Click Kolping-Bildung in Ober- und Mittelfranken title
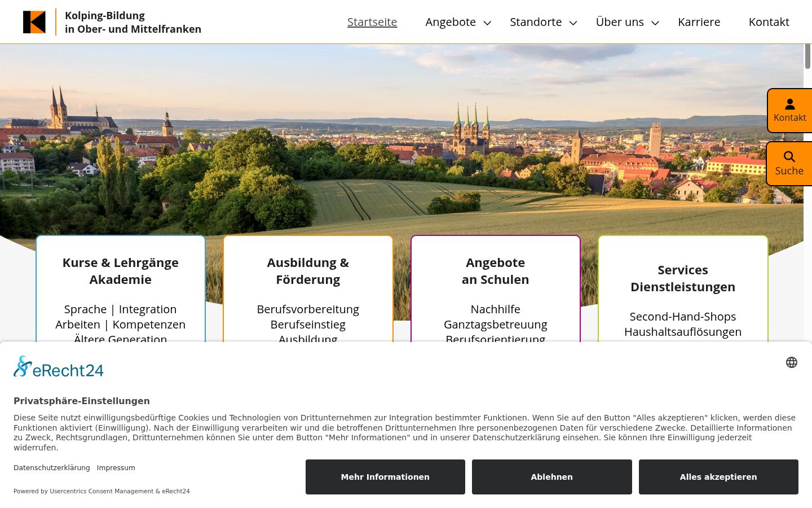The image size is (812, 508). coord(133,22)
